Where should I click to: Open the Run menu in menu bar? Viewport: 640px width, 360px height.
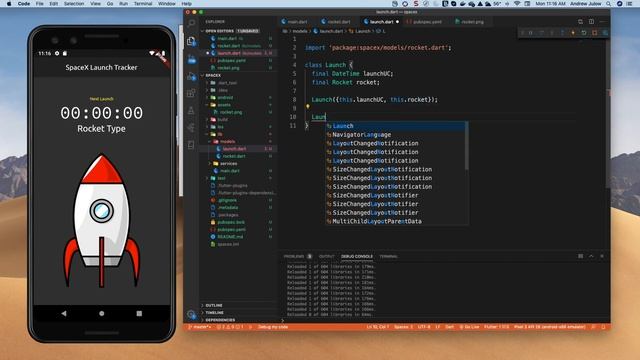(123, 4)
